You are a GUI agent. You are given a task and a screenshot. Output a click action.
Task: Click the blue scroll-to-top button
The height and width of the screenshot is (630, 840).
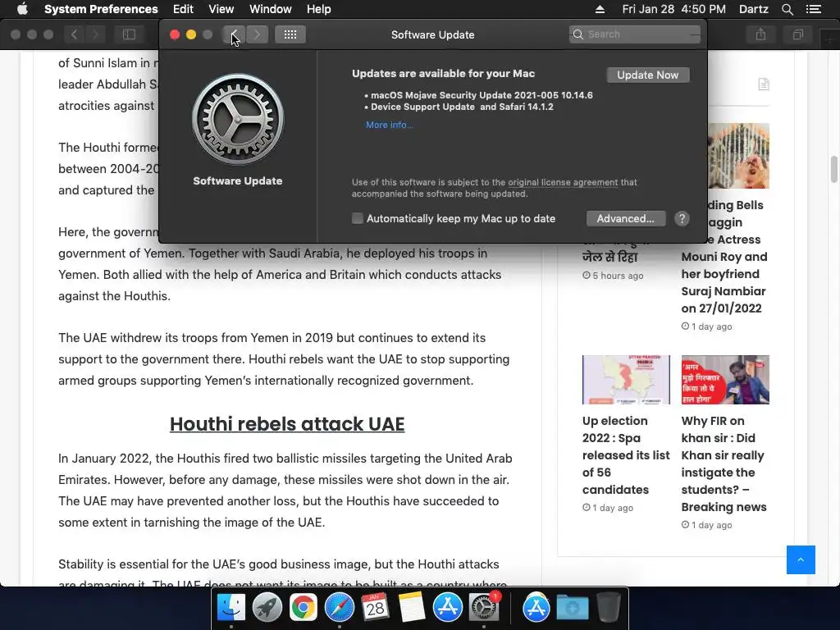[x=801, y=559]
